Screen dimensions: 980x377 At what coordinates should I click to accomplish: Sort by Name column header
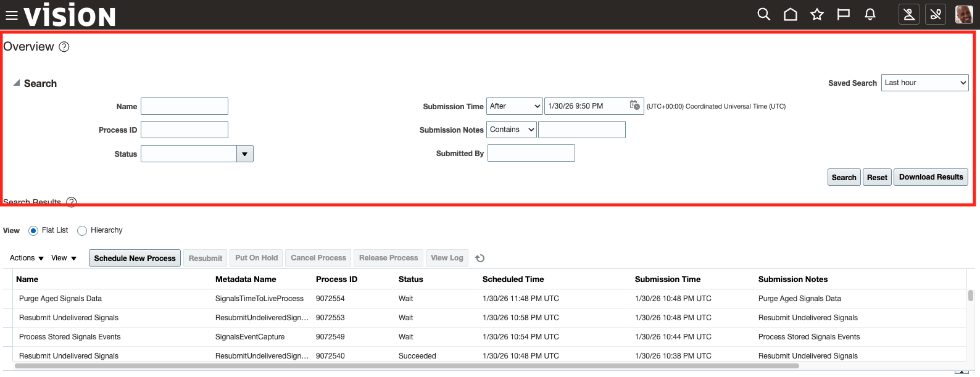(x=27, y=280)
